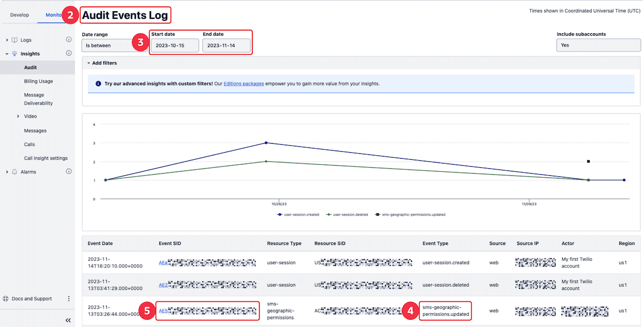Click the info icon next to Logs
The height and width of the screenshot is (327, 644).
coord(68,40)
